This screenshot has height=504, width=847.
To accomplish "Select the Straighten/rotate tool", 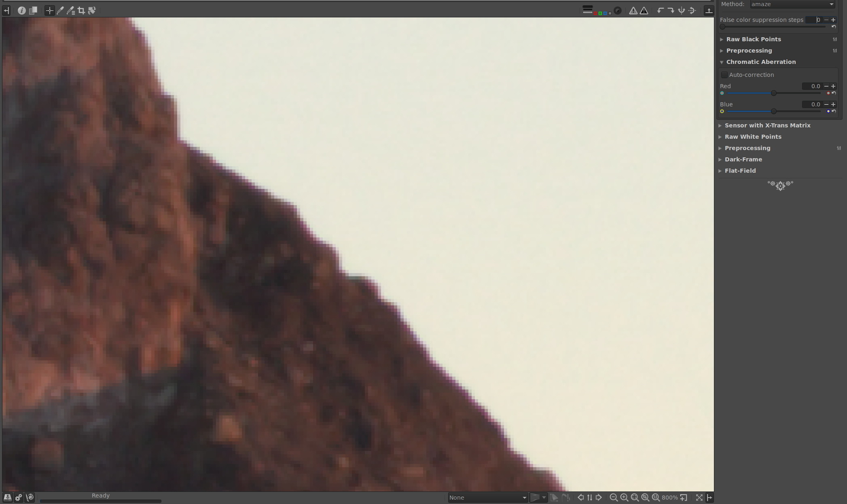I will 92,11.
